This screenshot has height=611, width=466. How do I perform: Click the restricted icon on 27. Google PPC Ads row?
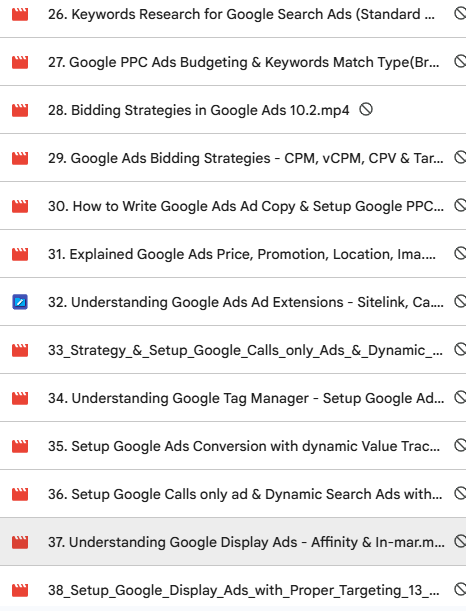(460, 62)
